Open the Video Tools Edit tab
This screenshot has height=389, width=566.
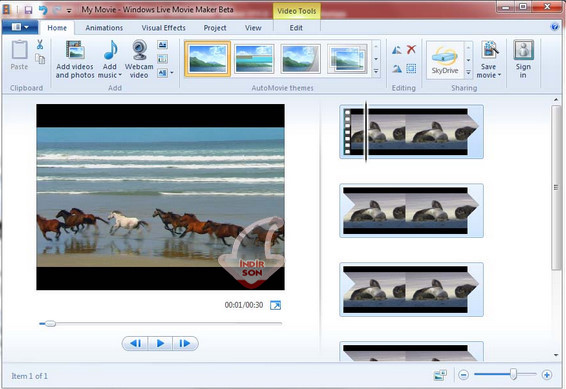[x=296, y=28]
